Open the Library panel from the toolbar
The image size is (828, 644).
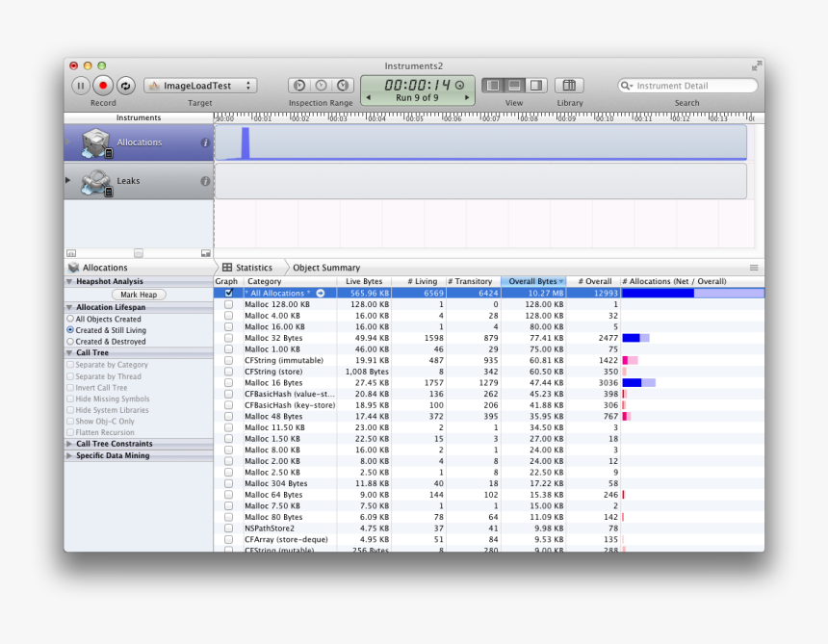coord(569,85)
